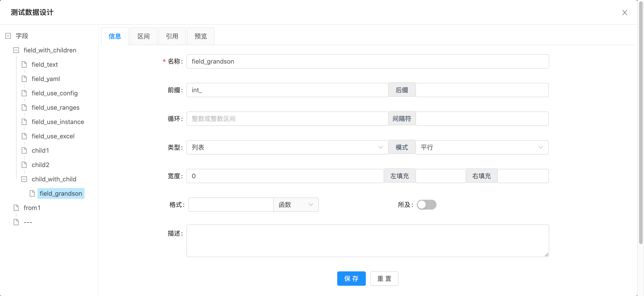Screen dimensions: 644x296
Task: Toggle the 所及 switch on
Action: (x=426, y=205)
